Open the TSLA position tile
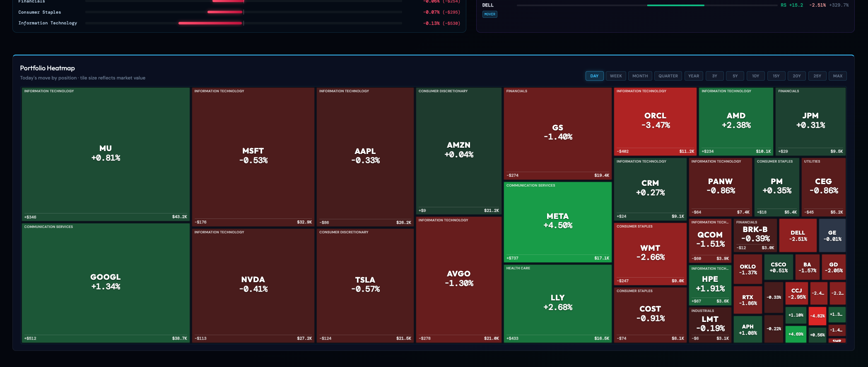 point(365,285)
